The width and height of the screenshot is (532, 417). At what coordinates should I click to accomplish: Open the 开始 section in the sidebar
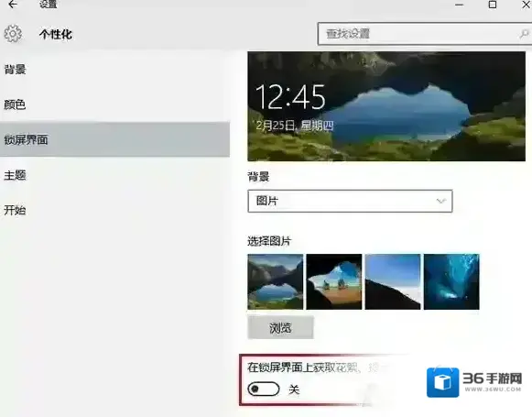pyautogui.click(x=114, y=210)
